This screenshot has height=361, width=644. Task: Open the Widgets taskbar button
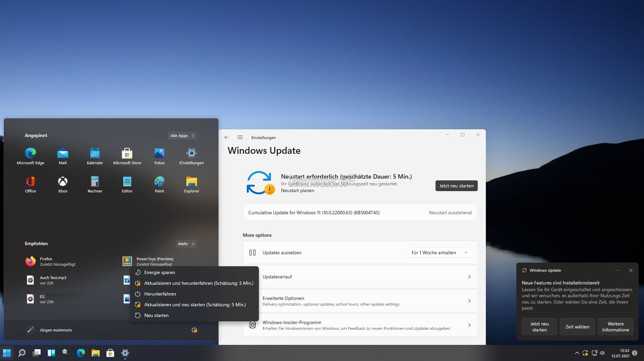[51, 353]
